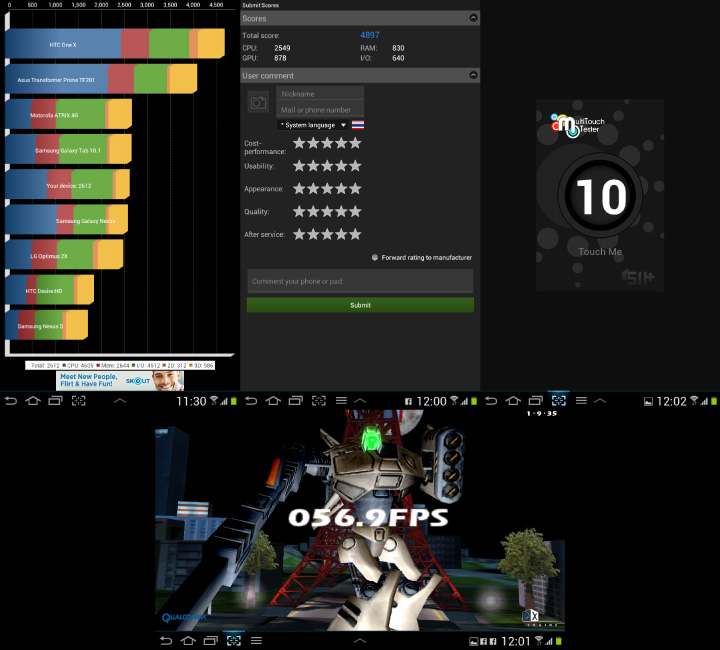Open recent apps in the 12:01 navigation bar

click(211, 640)
